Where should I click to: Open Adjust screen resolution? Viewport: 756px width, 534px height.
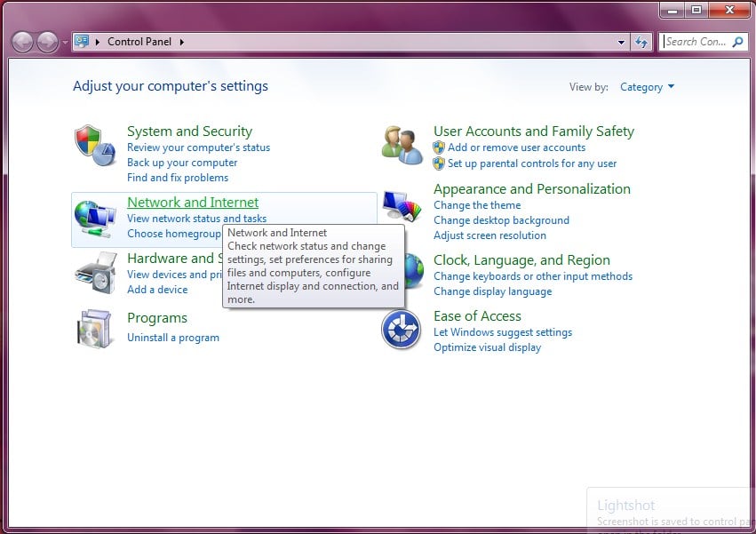pyautogui.click(x=489, y=235)
